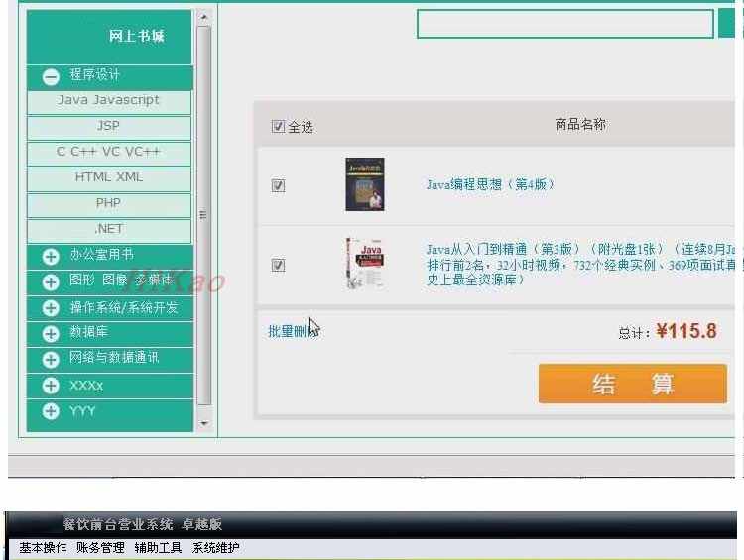
Task: Open Java Javascript subcategory
Action: 109,102
